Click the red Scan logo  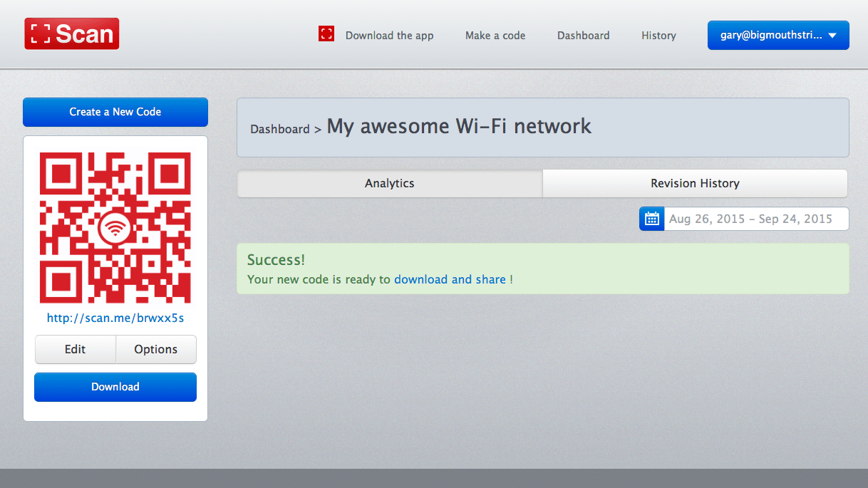(72, 33)
